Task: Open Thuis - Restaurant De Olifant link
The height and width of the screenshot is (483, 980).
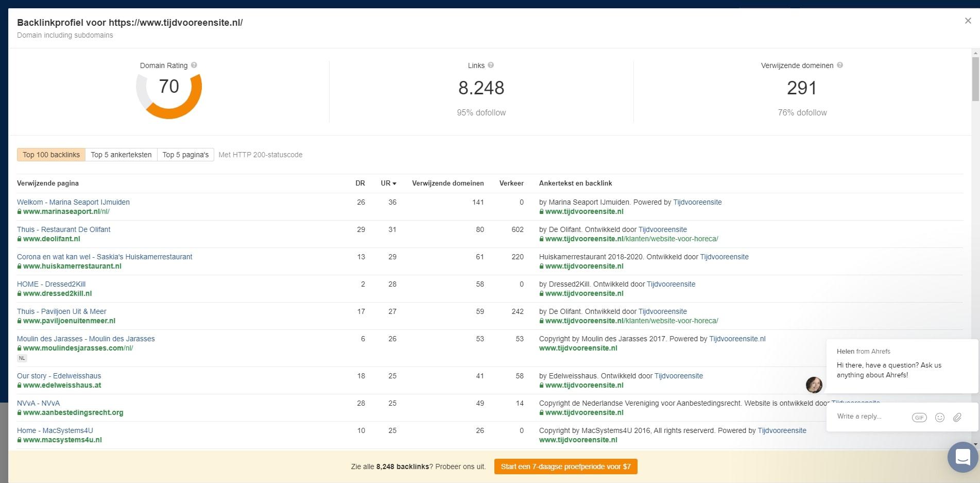Action: (63, 229)
